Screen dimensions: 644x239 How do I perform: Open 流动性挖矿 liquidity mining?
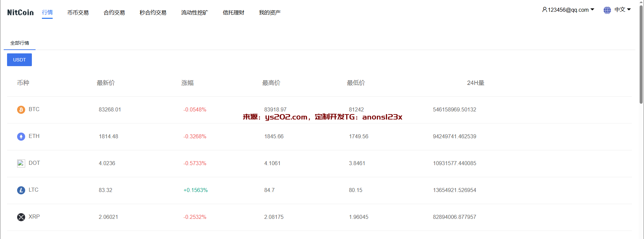coord(195,13)
